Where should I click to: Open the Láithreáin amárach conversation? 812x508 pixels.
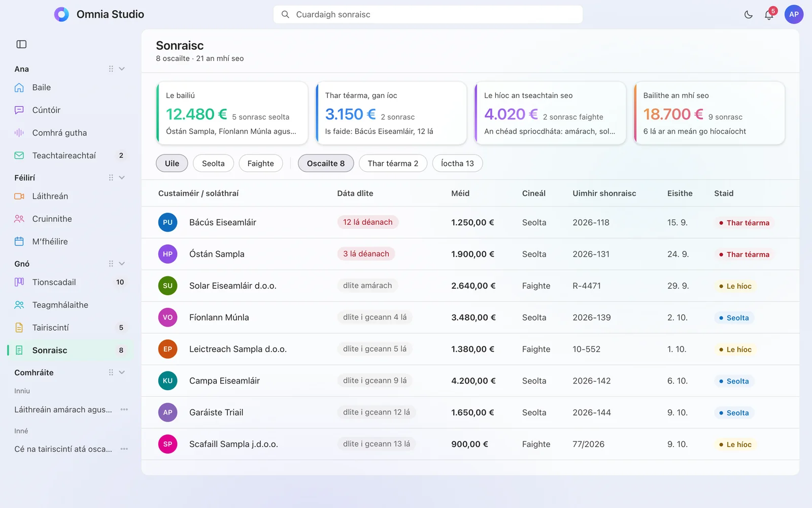click(63, 409)
